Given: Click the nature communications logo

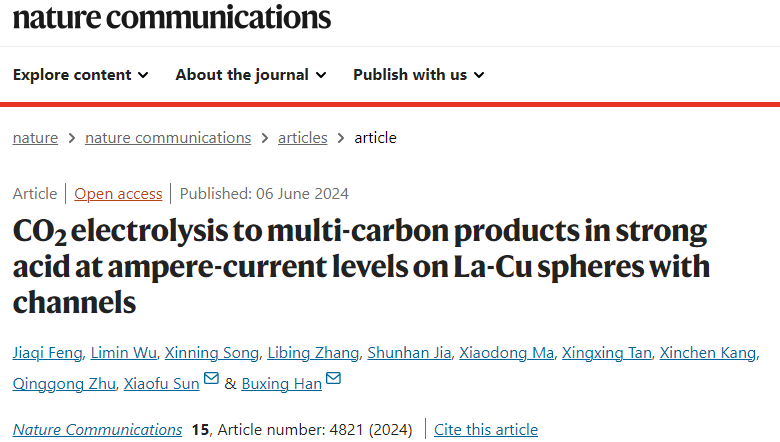Looking at the screenshot, I should pos(172,17).
